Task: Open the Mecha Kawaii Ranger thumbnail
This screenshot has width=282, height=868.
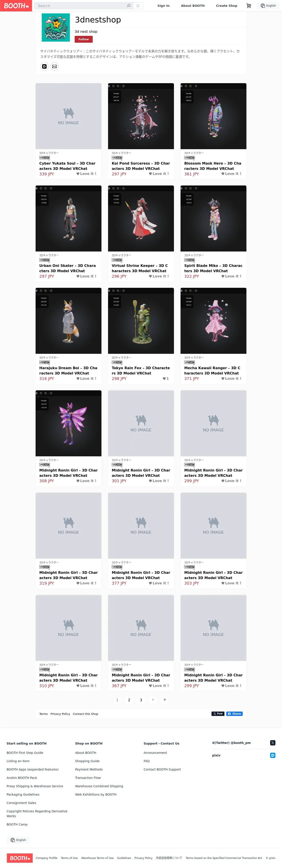Action: point(213,321)
